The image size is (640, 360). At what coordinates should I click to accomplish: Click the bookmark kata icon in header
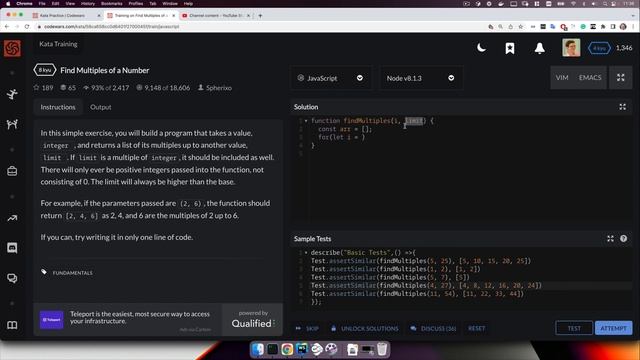[x=510, y=48]
